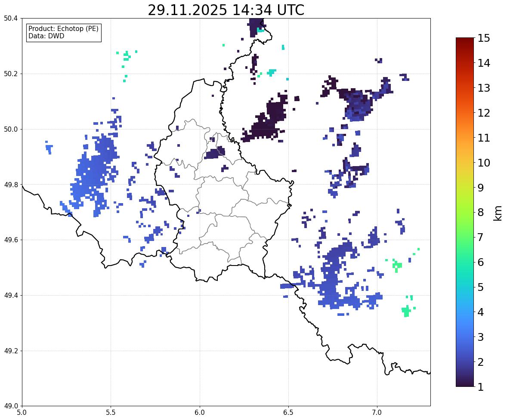The height and width of the screenshot is (420, 507).
Task: Click latitude tick label 49.0
Action: pyautogui.click(x=11, y=406)
